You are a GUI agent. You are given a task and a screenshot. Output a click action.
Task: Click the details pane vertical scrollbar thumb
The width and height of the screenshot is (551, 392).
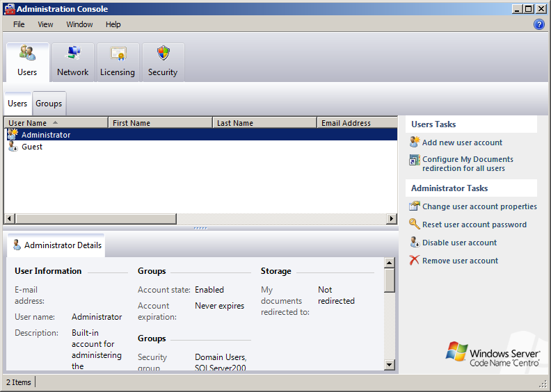390,280
